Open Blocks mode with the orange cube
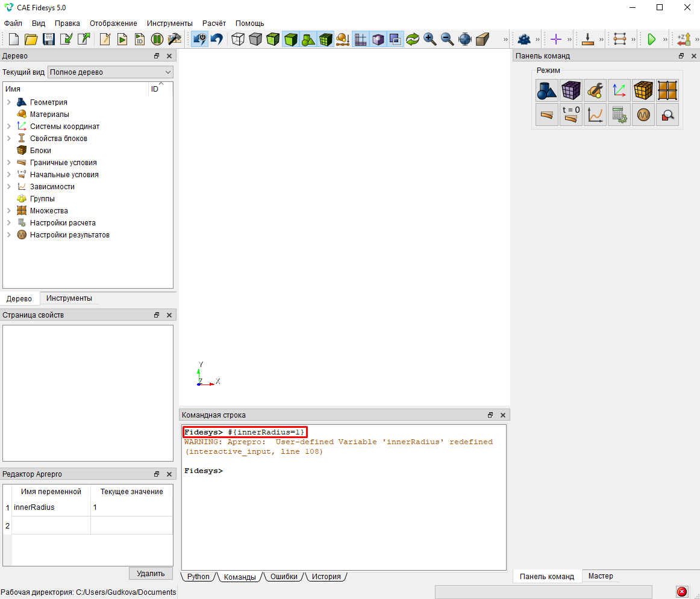Screen dimensions: 700x599 pos(643,90)
